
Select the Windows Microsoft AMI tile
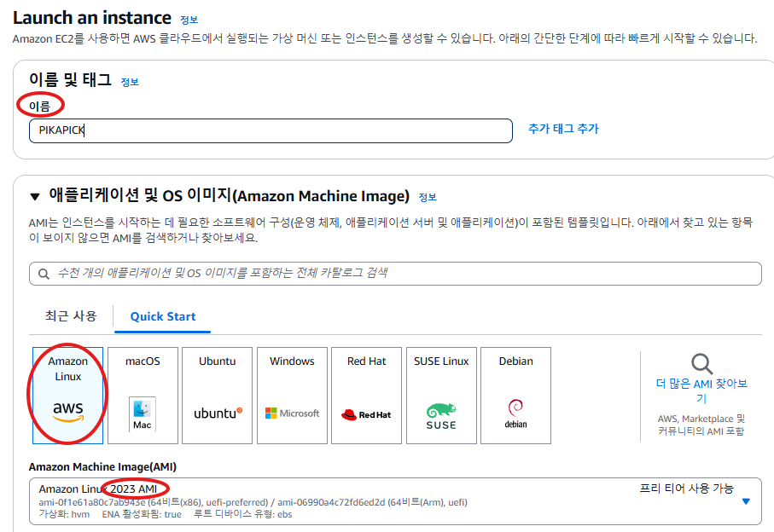click(x=292, y=396)
